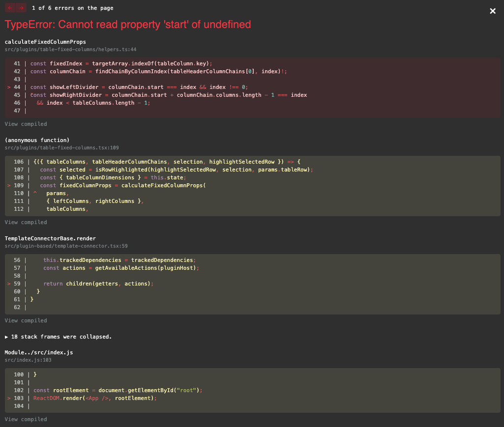This screenshot has height=427, width=504.
Task: Toggle View compiled under Module../src/index.js
Action: 25,419
